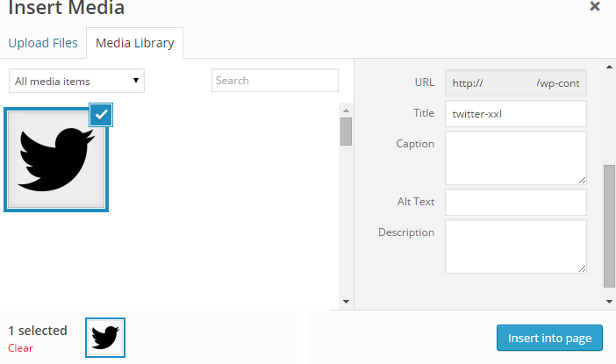Click the Caption label
The image size is (616, 364).
click(x=415, y=144)
